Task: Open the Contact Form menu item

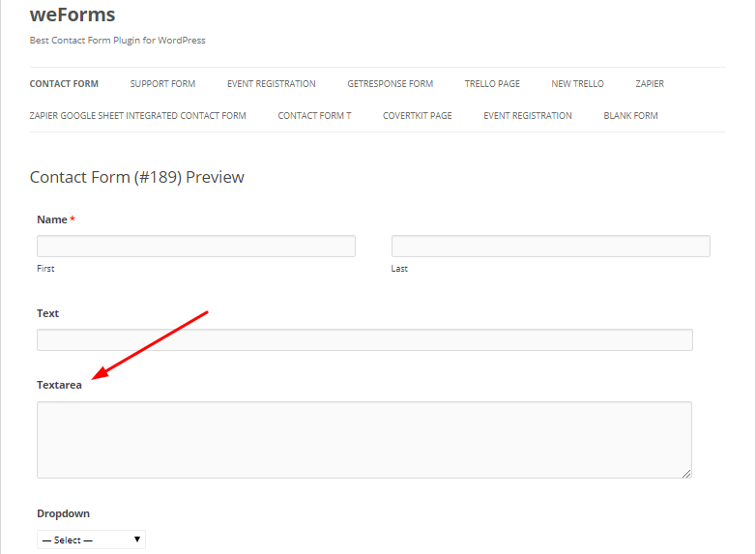Action: [64, 84]
